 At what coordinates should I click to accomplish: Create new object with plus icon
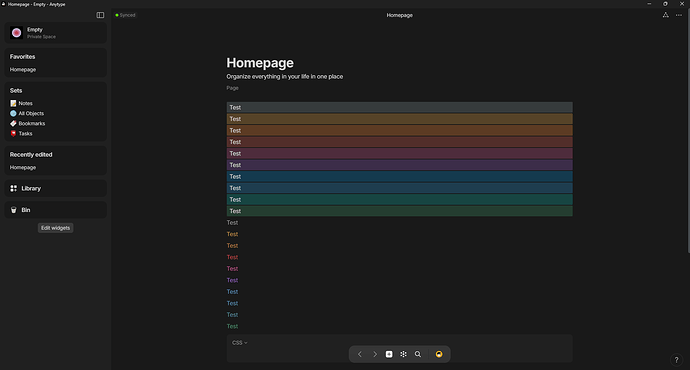click(389, 354)
